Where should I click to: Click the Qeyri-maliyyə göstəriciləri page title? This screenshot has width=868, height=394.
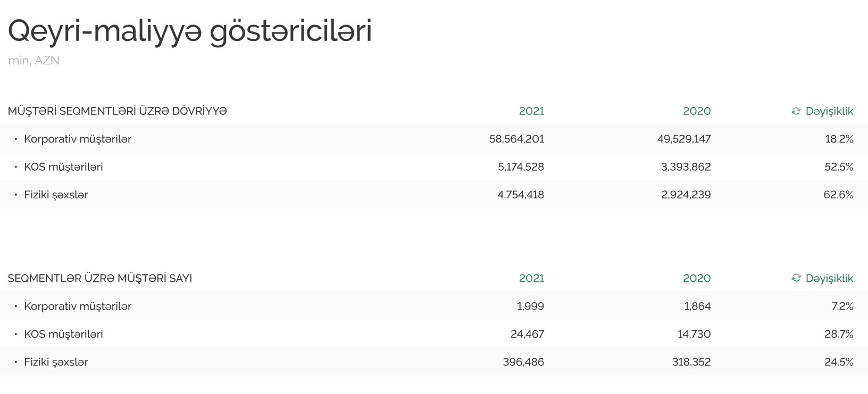tap(189, 31)
